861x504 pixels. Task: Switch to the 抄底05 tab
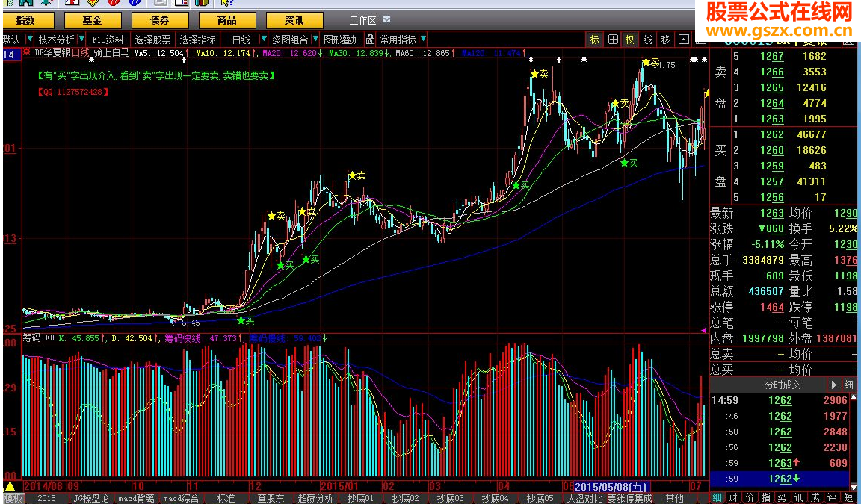pos(540,498)
